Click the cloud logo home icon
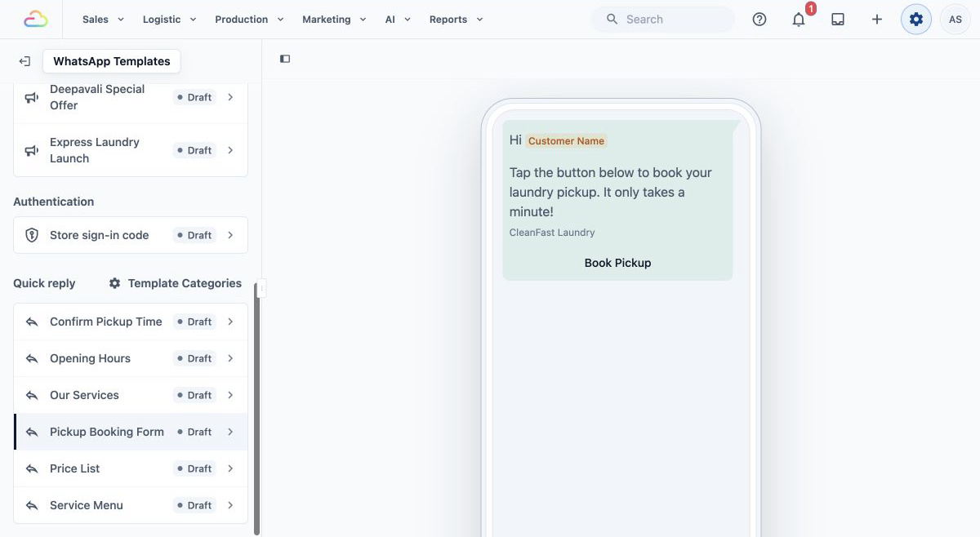Image resolution: width=980 pixels, height=537 pixels. [36, 19]
